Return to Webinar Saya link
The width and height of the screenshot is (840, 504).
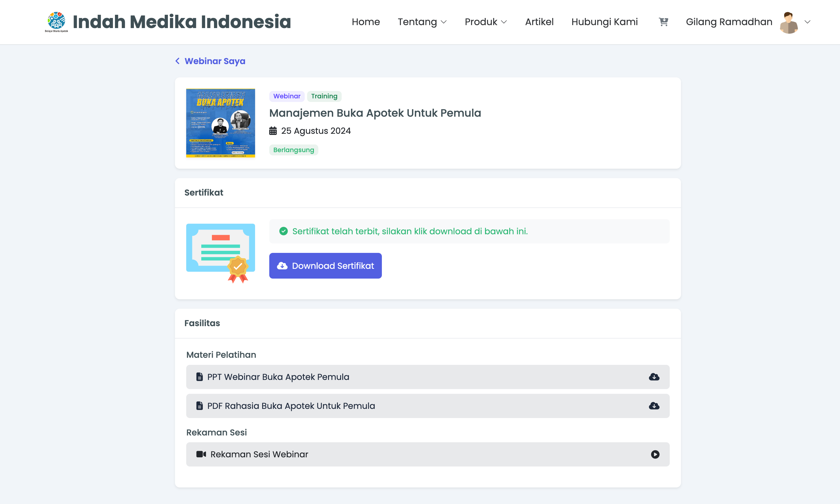tap(215, 61)
